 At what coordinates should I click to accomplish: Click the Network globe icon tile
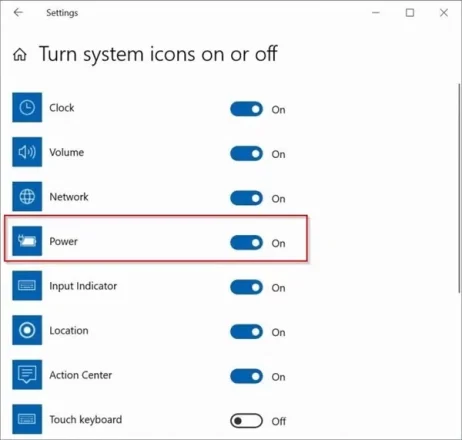[27, 196]
